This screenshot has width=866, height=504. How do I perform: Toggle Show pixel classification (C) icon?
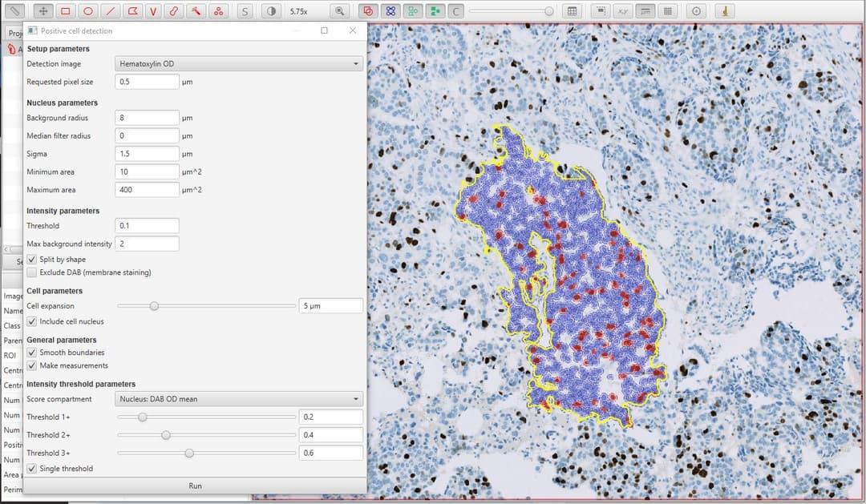[456, 10]
